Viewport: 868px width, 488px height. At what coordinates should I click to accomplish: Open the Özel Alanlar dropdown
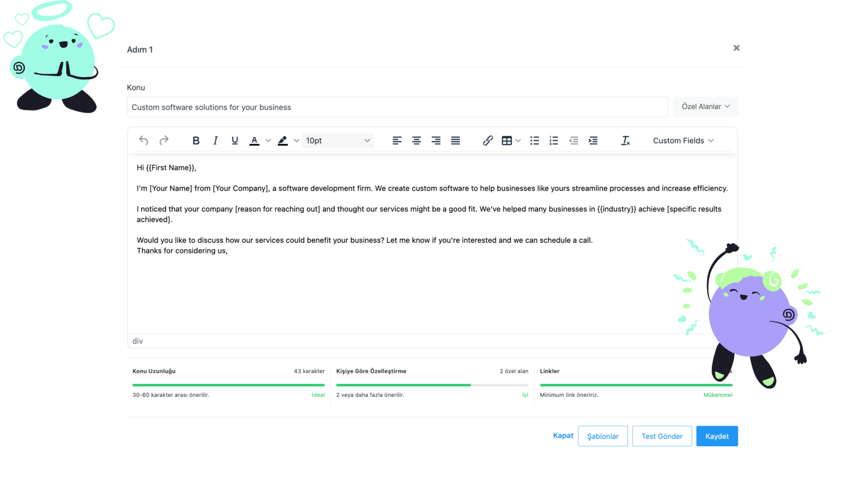[705, 107]
